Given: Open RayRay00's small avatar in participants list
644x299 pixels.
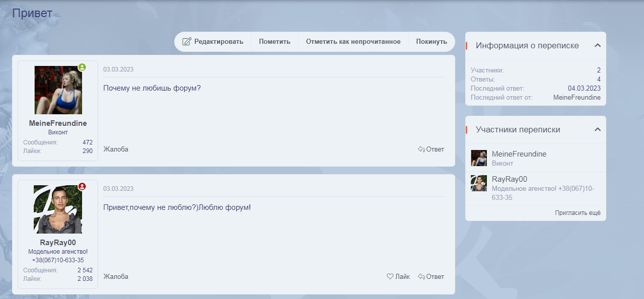Looking at the screenshot, I should pos(479,183).
